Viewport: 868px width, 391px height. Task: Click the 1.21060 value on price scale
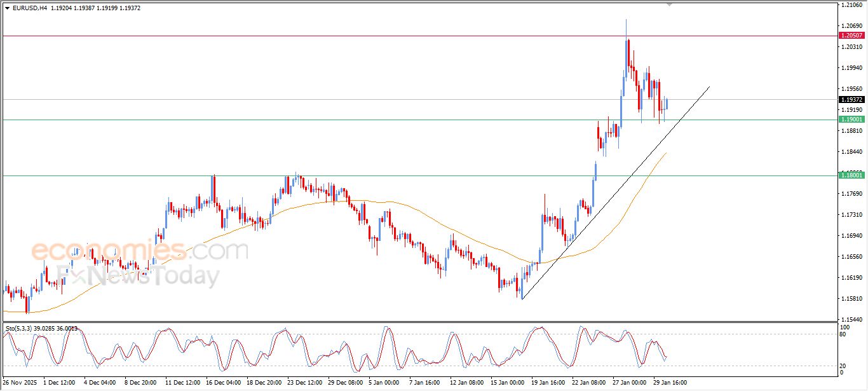pyautogui.click(x=850, y=5)
